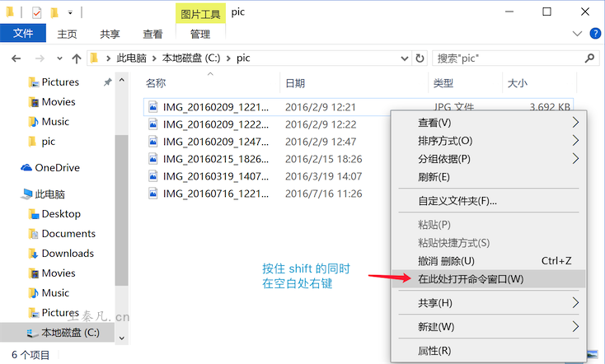Viewport: 605px width, 364px height.
Task: Sort by the 日期 column header
Action: [295, 83]
